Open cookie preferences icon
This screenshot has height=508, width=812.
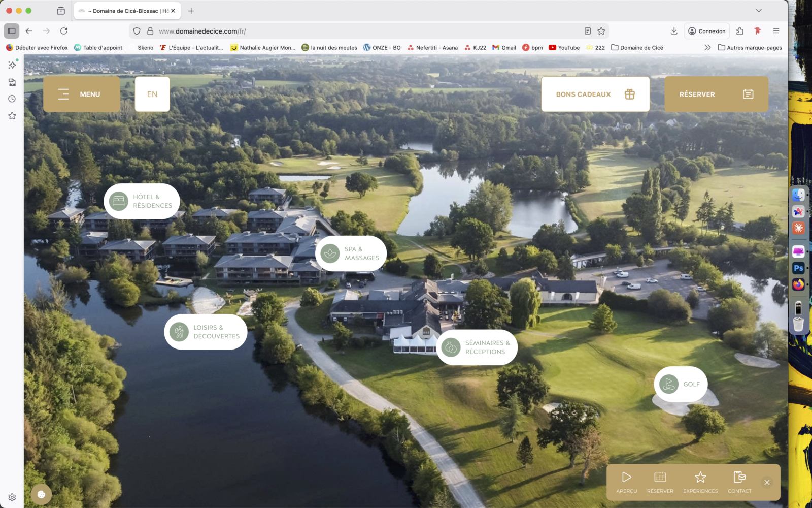point(41,494)
